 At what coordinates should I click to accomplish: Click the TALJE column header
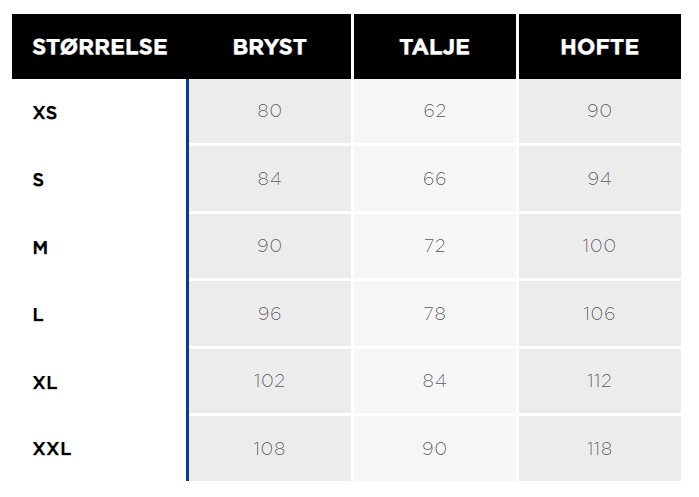(x=435, y=47)
